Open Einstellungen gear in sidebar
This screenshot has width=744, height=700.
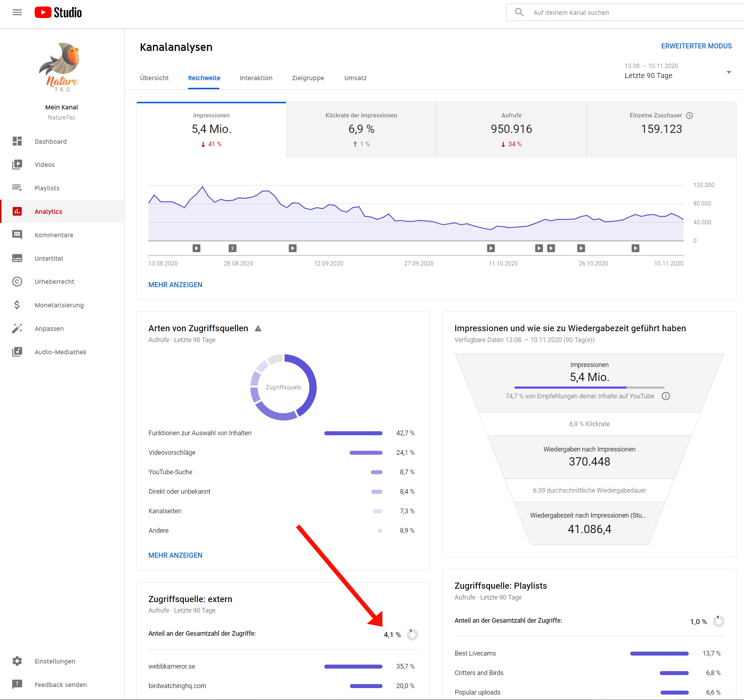coord(17,661)
